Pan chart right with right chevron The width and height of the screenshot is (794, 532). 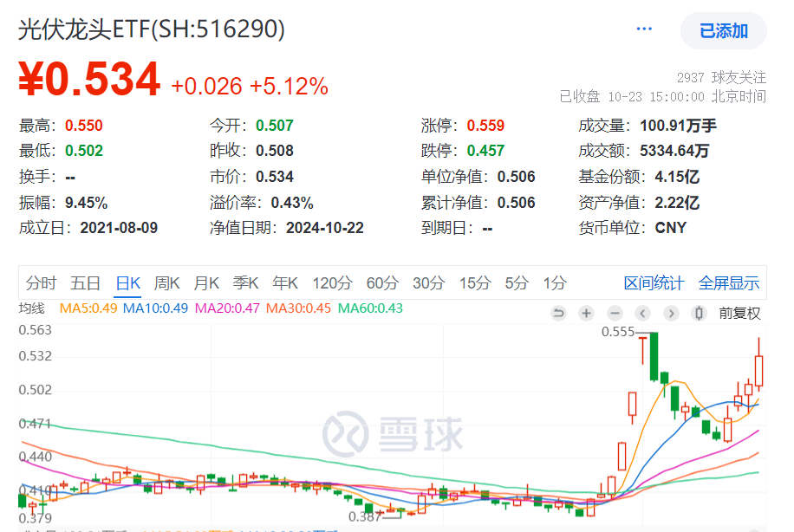(671, 314)
